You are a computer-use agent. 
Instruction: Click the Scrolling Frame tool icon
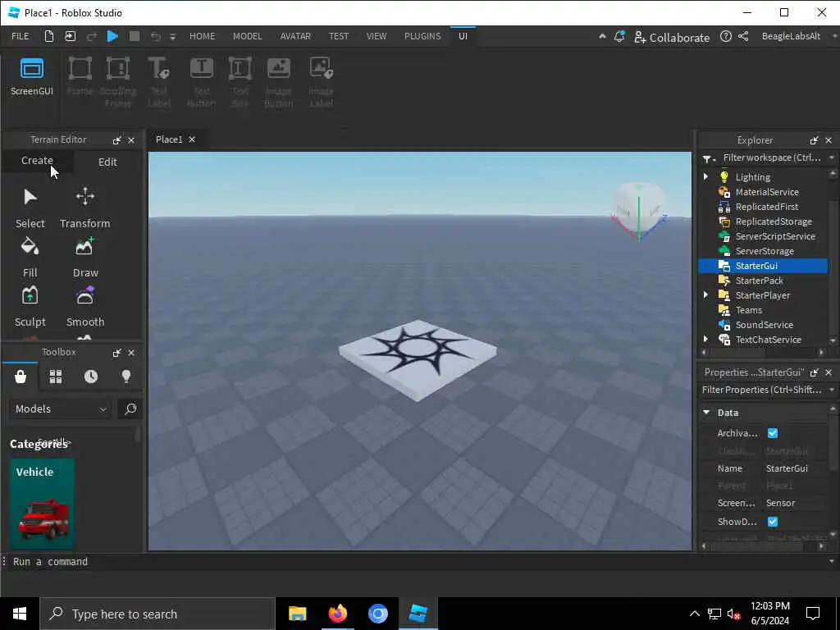coord(118,69)
